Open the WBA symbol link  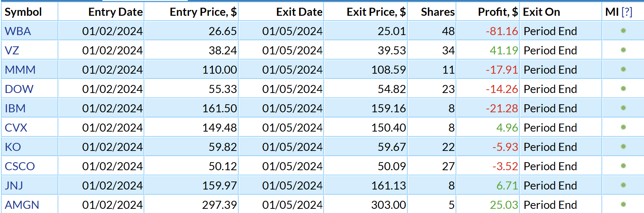click(18, 31)
